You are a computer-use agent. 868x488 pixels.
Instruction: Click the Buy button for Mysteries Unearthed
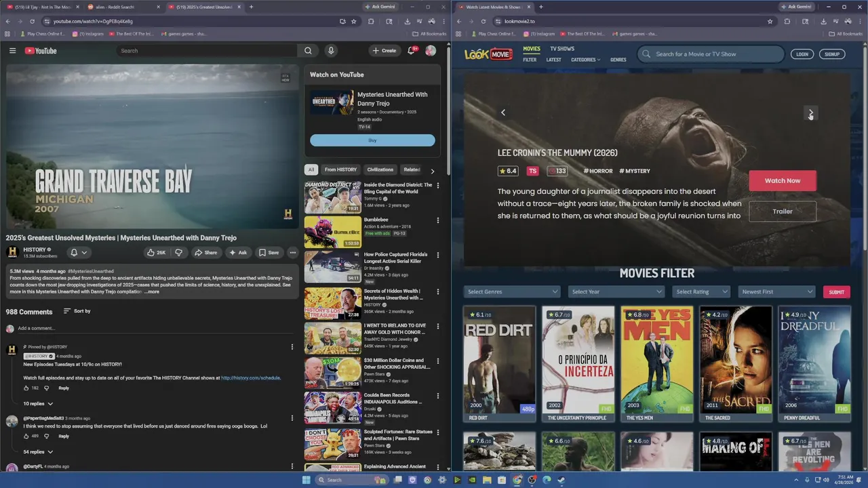pyautogui.click(x=372, y=140)
